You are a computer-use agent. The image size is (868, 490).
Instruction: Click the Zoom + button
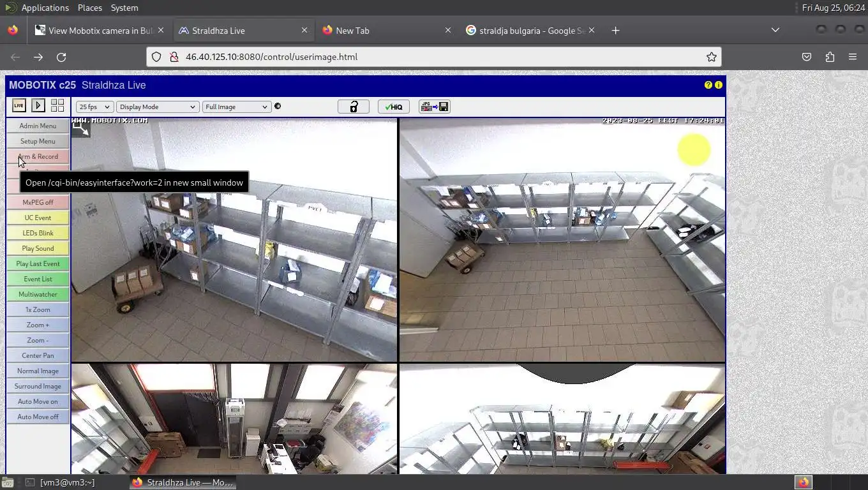click(x=38, y=325)
